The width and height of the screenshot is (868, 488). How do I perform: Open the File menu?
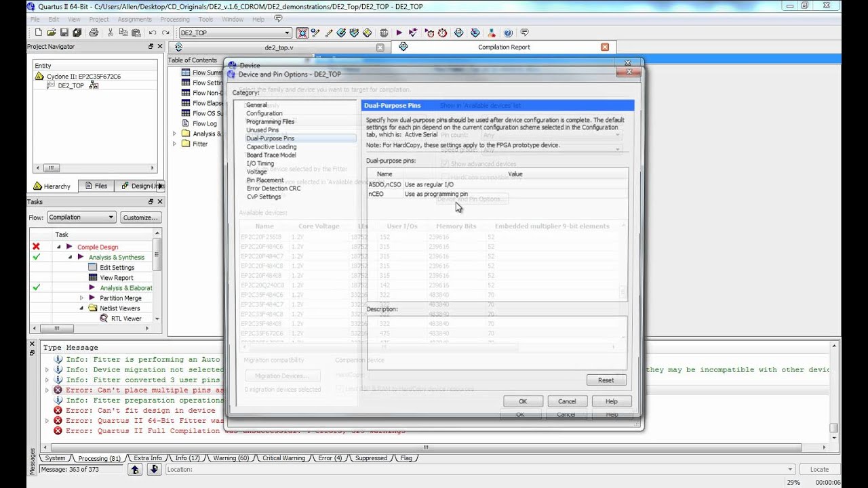35,19
